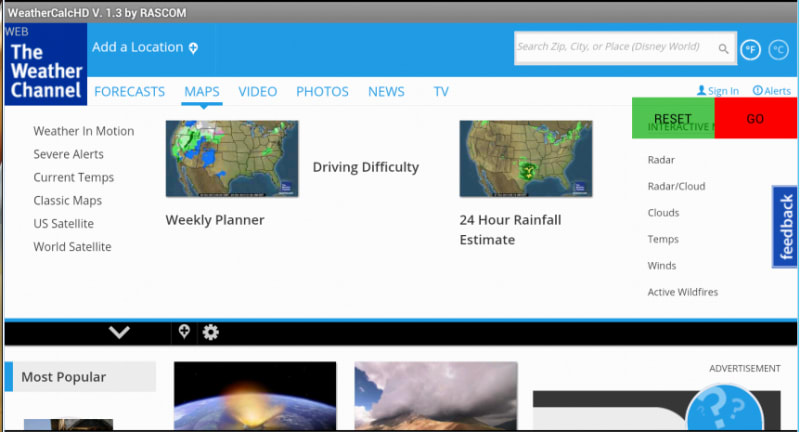The width and height of the screenshot is (800, 432).
Task: Open the TV menu
Action: pyautogui.click(x=441, y=92)
